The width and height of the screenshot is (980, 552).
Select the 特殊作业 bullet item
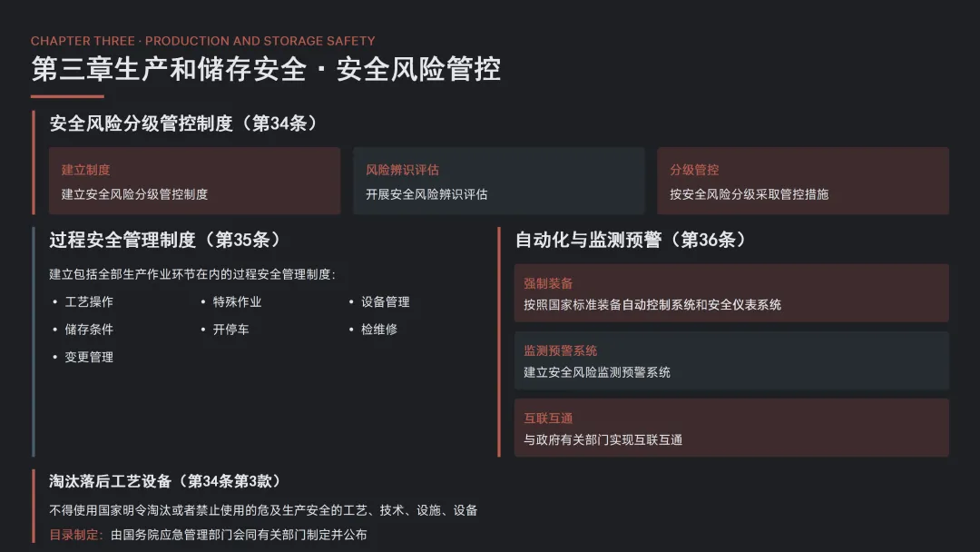pos(237,301)
